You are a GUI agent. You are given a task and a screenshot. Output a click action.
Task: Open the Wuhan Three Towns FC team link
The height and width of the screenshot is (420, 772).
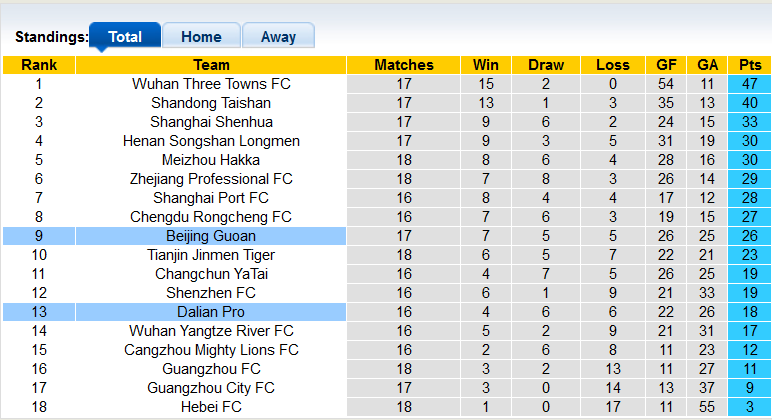(x=211, y=84)
